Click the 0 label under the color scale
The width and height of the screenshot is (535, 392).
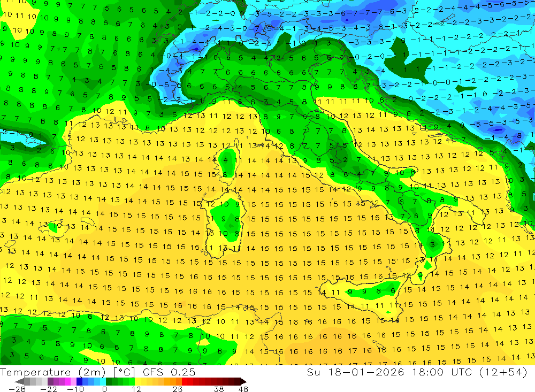tap(105, 389)
